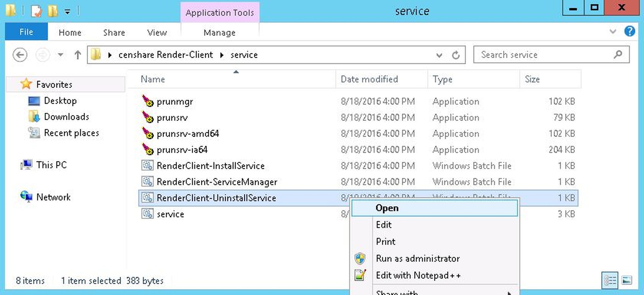Refresh the current folder view
The width and height of the screenshot is (644, 295).
pos(456,55)
